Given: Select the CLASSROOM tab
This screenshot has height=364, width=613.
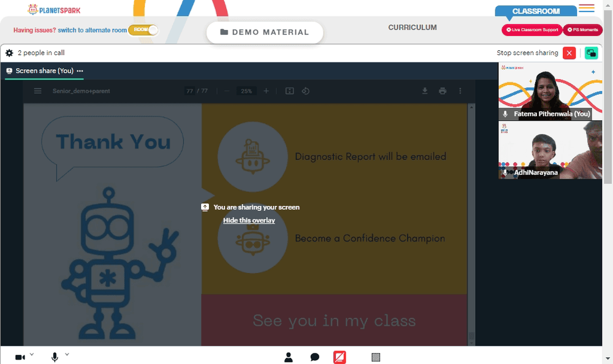Looking at the screenshot, I should [536, 11].
